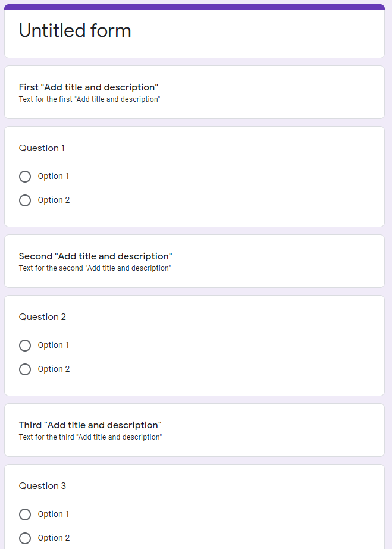Select Option 1 radio under Question 2
This screenshot has width=392, height=549.
point(25,346)
